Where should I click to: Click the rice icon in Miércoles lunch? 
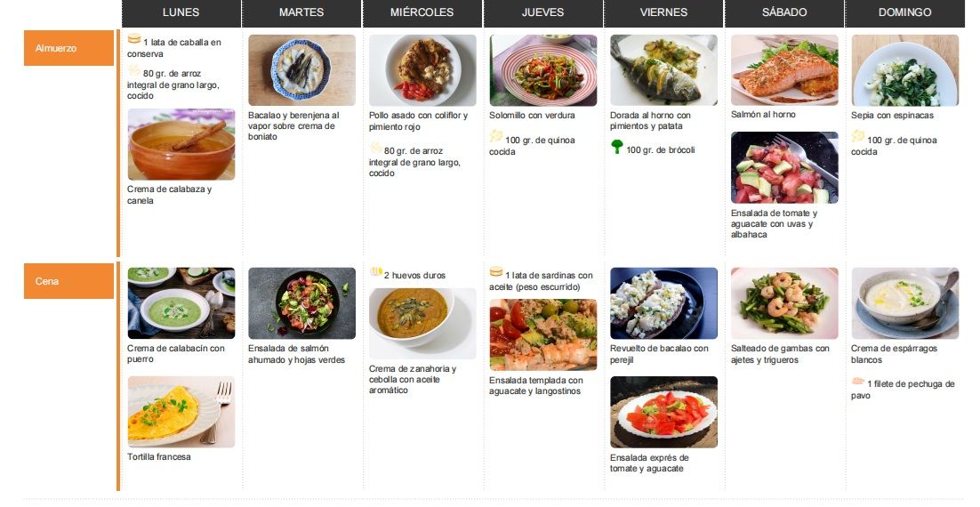pyautogui.click(x=375, y=148)
